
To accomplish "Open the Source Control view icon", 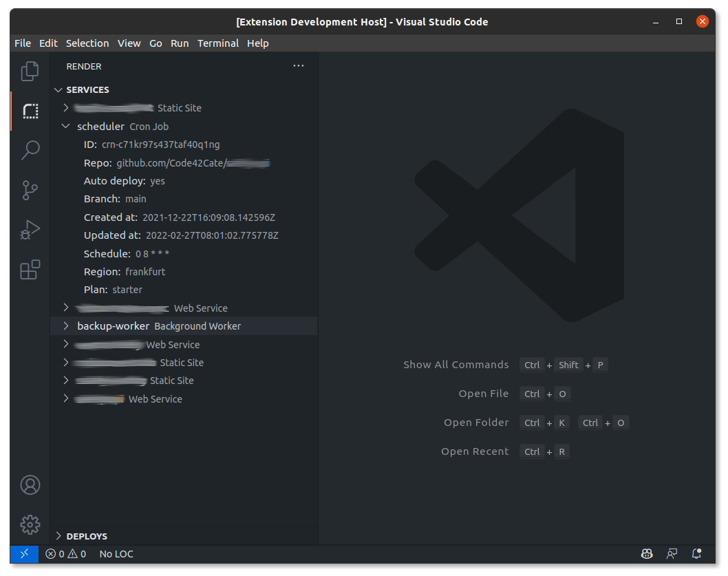I will [x=30, y=190].
